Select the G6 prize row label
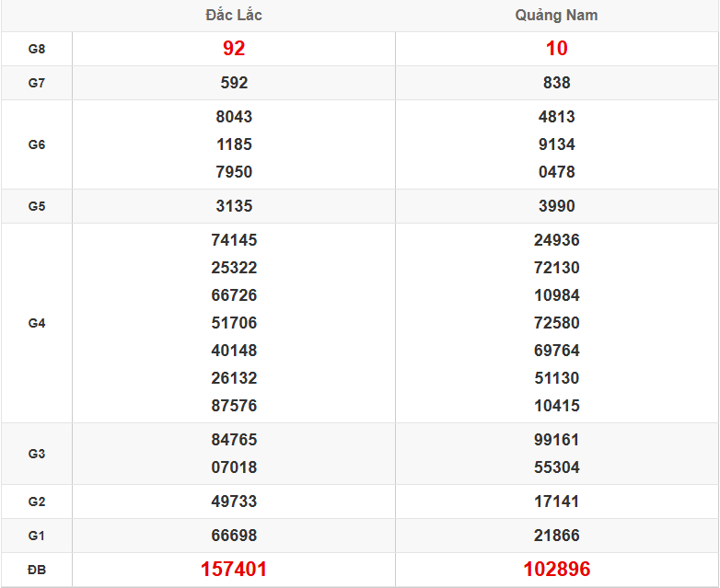720x588 pixels. [37, 144]
